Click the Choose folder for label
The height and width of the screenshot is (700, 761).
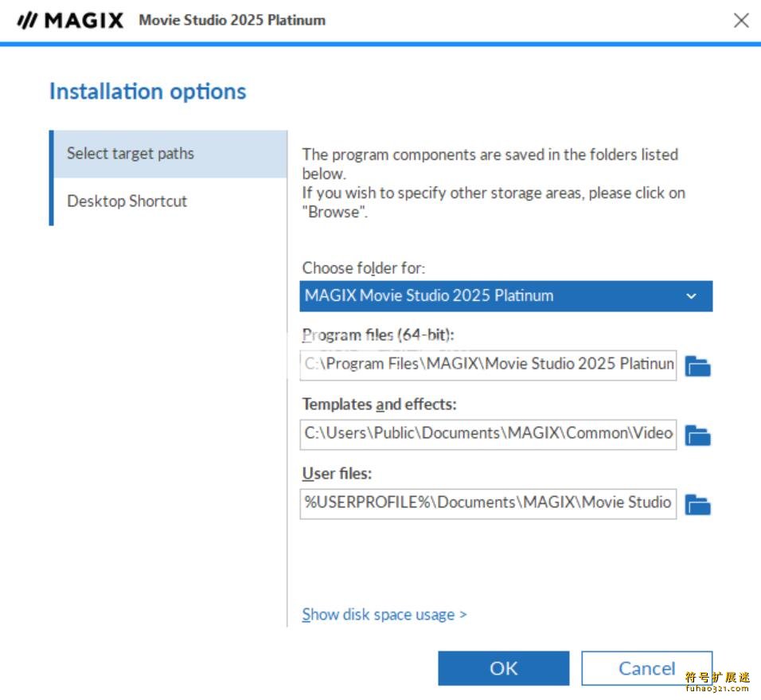(x=364, y=268)
